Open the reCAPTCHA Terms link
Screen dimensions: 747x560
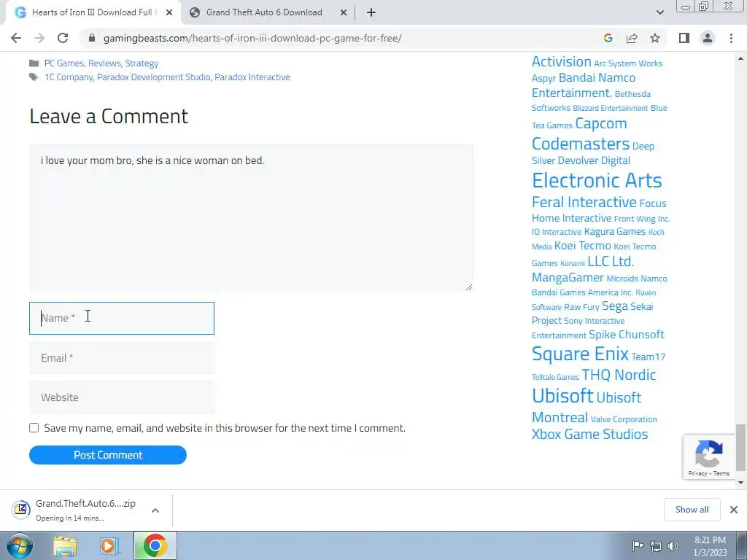pos(721,473)
